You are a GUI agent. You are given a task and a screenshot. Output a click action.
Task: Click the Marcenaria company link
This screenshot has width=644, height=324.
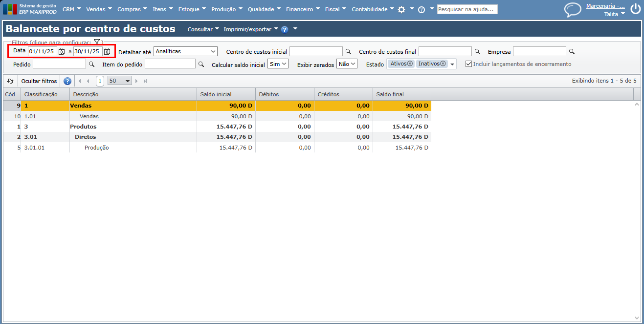(605, 6)
